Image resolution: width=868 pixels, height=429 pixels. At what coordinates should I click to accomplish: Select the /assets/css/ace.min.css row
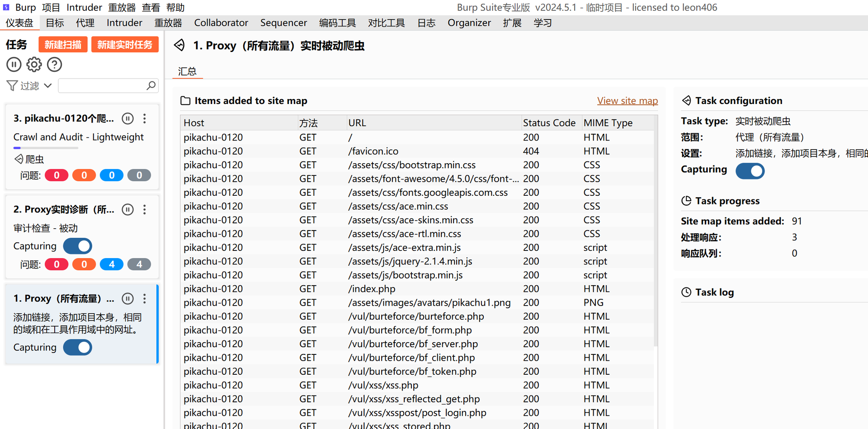pyautogui.click(x=417, y=206)
